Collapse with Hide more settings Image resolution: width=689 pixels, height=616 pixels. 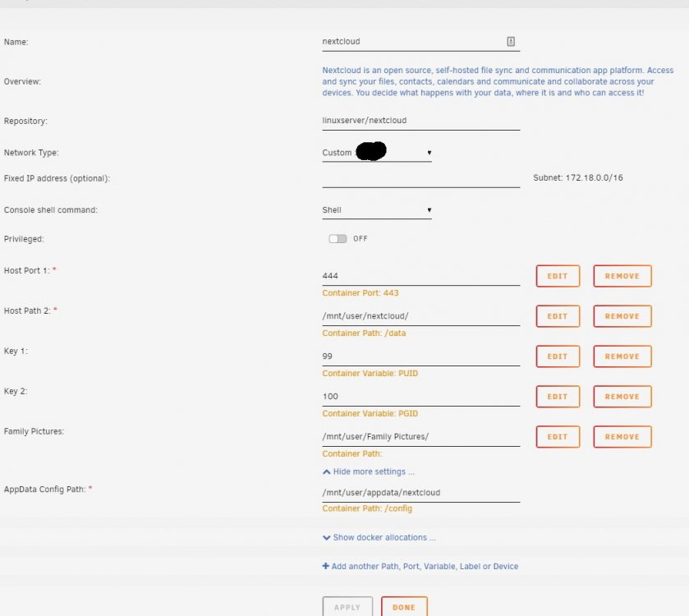point(369,472)
